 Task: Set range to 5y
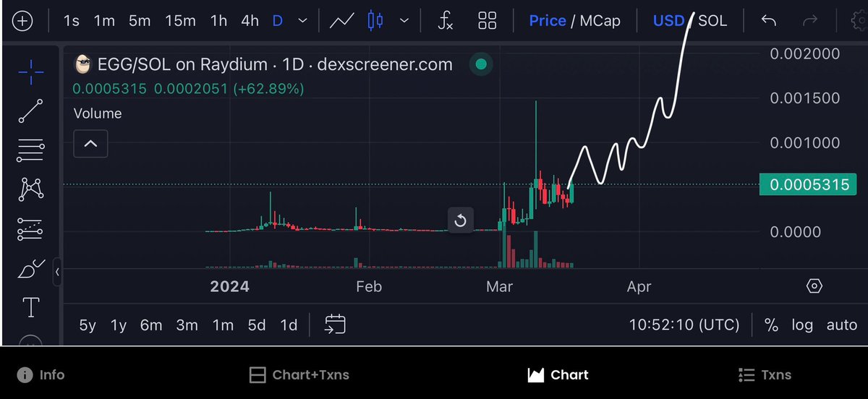point(88,325)
